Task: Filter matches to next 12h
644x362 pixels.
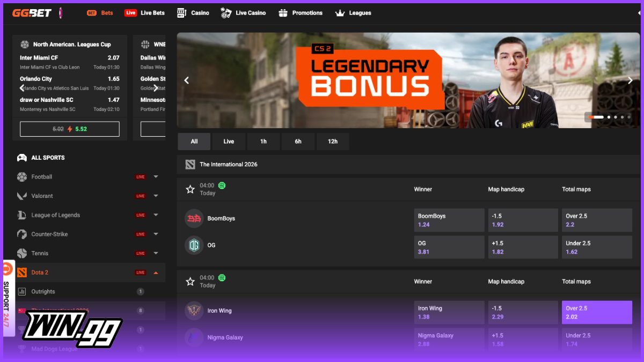Action: [333, 142]
